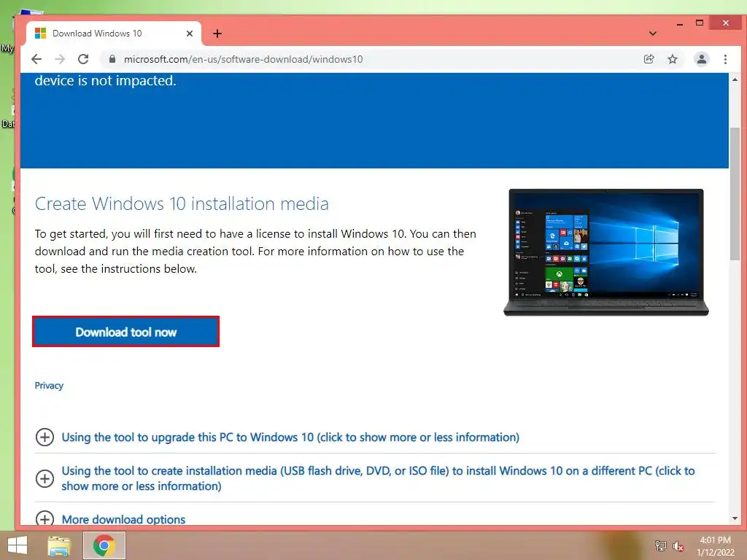Screen dimensions: 747x560
Task: Open the taskbar clock and date
Action: pyautogui.click(x=716, y=546)
